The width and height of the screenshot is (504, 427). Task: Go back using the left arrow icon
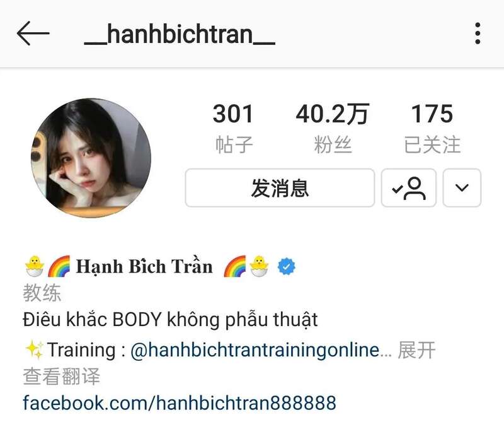pyautogui.click(x=33, y=33)
